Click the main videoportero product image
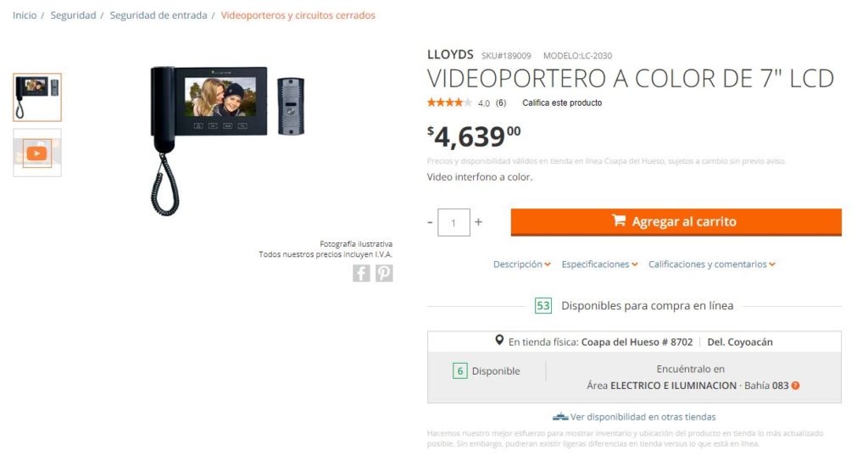 [227, 141]
